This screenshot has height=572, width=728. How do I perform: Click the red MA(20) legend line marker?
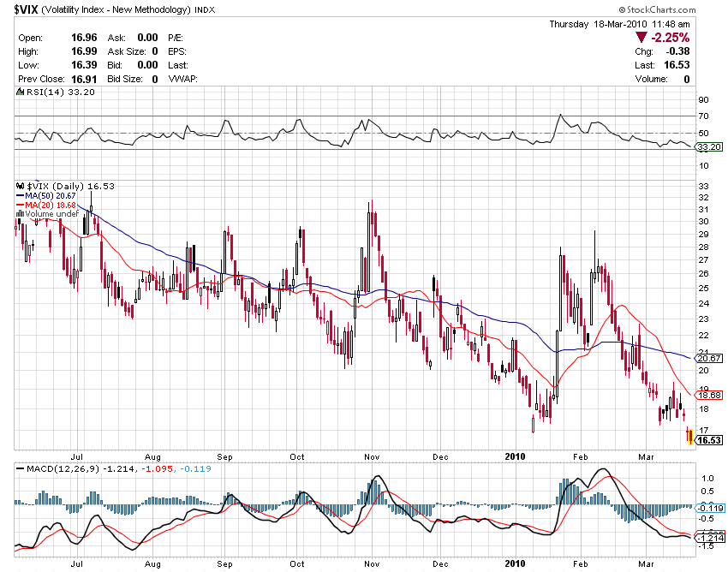(20, 205)
